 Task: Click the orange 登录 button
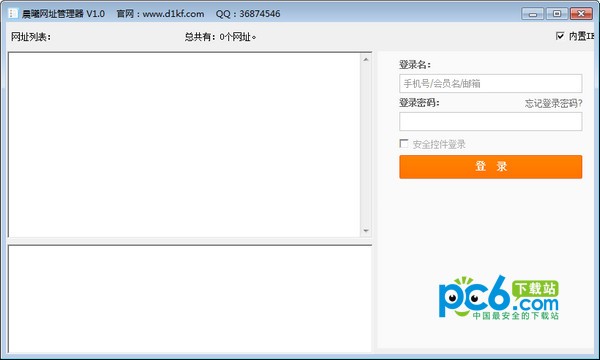[491, 167]
